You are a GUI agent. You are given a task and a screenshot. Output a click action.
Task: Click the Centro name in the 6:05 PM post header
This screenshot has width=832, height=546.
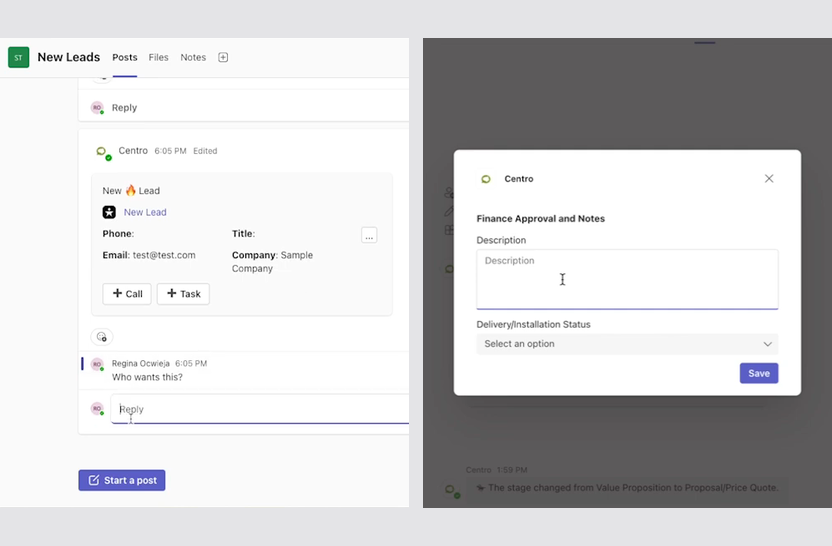tap(133, 151)
